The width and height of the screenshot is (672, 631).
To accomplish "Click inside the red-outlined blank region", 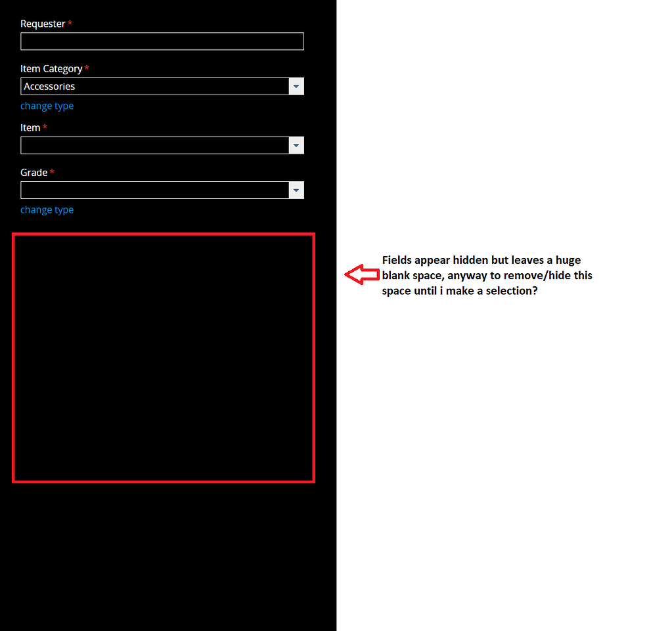I will coord(163,357).
